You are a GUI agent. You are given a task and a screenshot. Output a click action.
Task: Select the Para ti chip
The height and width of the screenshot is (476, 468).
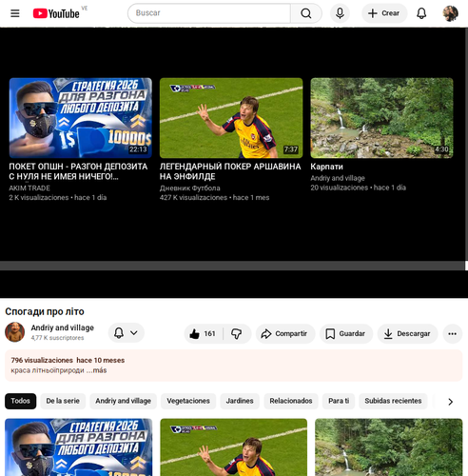(x=339, y=401)
